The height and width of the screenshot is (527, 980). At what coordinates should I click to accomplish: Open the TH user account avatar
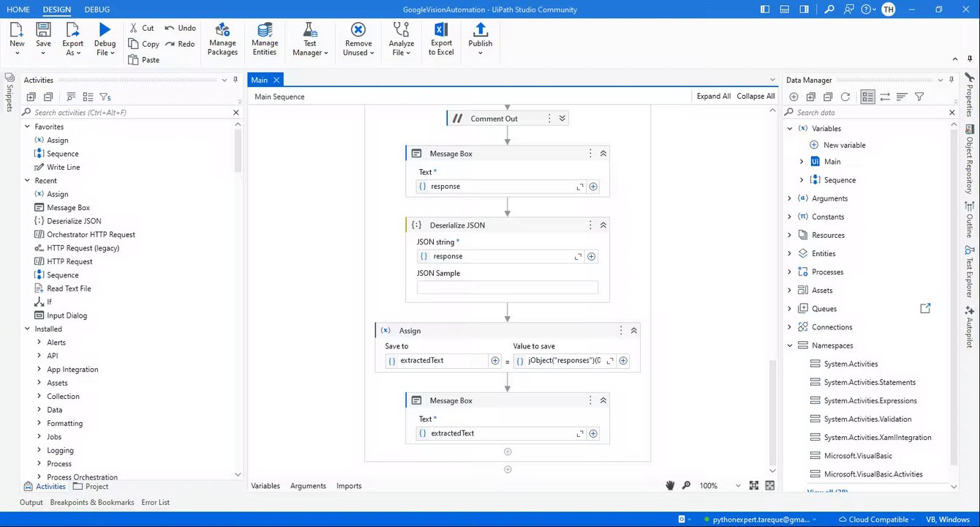(888, 10)
